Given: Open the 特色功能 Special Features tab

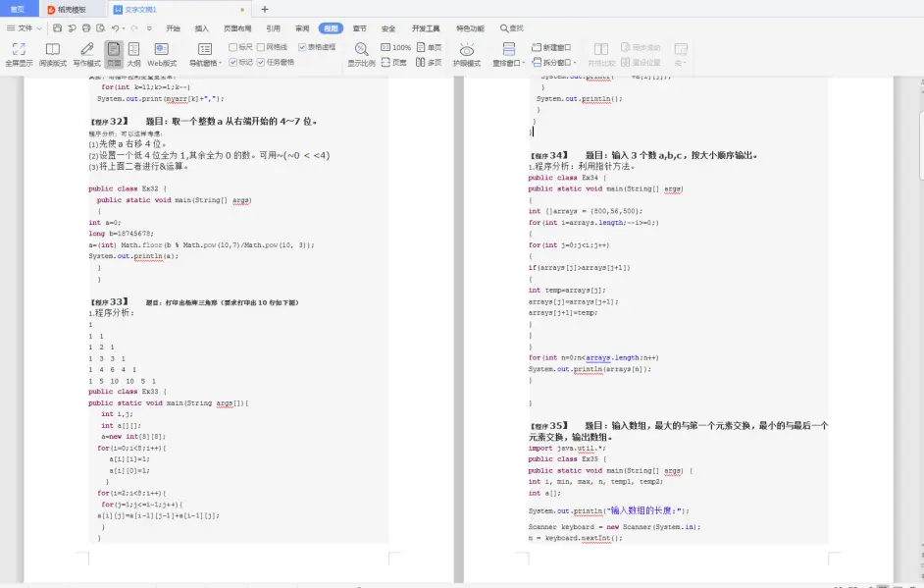Looking at the screenshot, I should (x=470, y=27).
